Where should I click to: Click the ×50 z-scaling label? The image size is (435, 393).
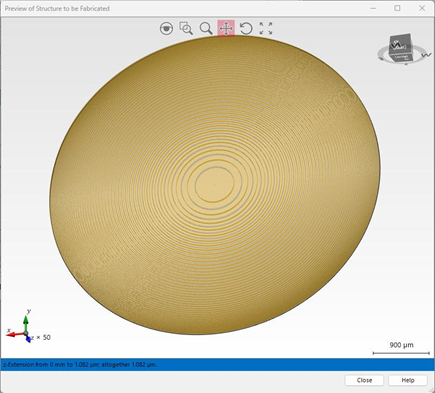[43, 338]
